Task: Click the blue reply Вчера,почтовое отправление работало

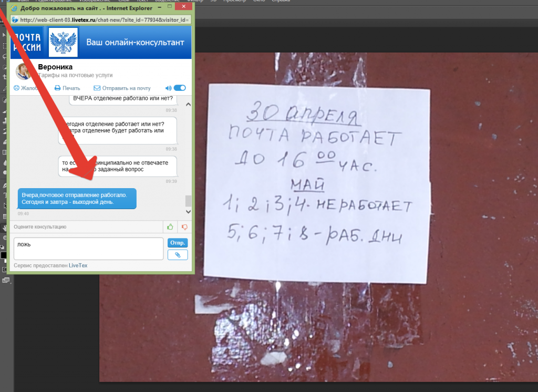Action: click(x=77, y=199)
